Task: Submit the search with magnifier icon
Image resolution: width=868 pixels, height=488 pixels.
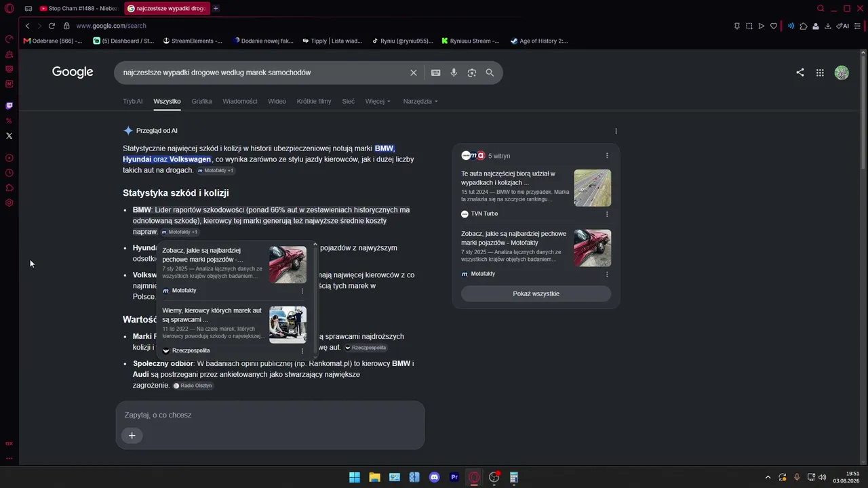Action: tap(490, 73)
